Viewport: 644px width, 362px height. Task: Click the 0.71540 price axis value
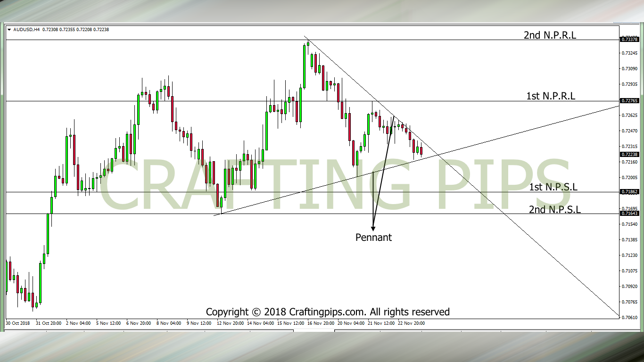click(x=630, y=224)
